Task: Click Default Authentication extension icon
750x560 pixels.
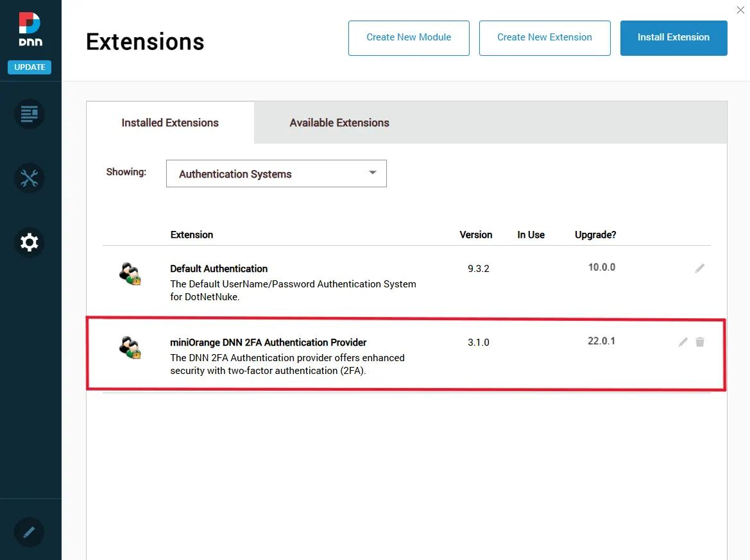Action: (130, 273)
